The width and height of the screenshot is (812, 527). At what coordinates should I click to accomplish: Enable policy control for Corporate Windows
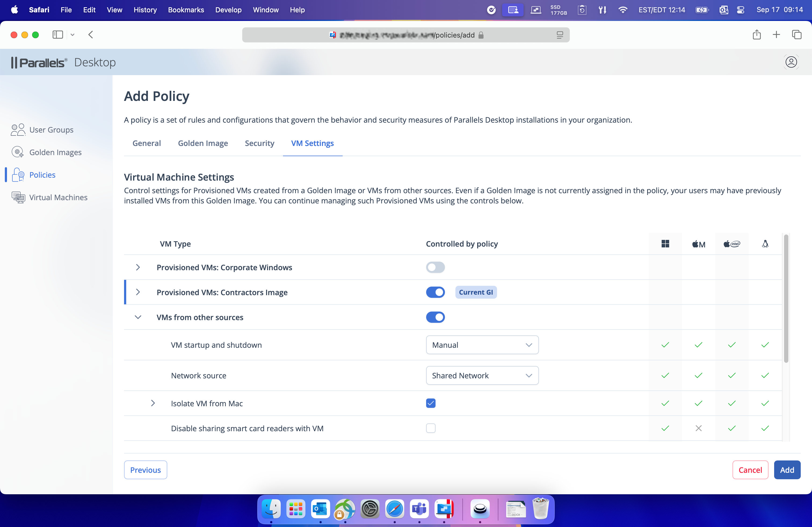point(435,267)
